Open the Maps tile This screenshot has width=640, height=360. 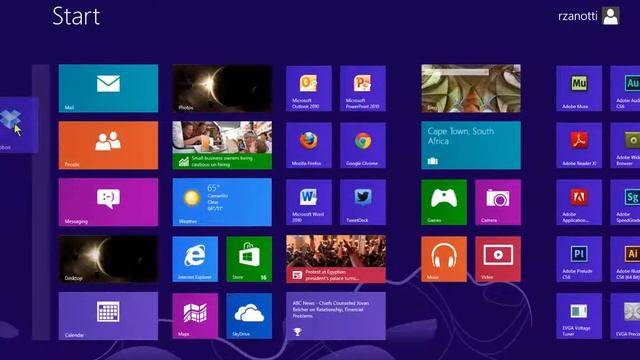195,316
